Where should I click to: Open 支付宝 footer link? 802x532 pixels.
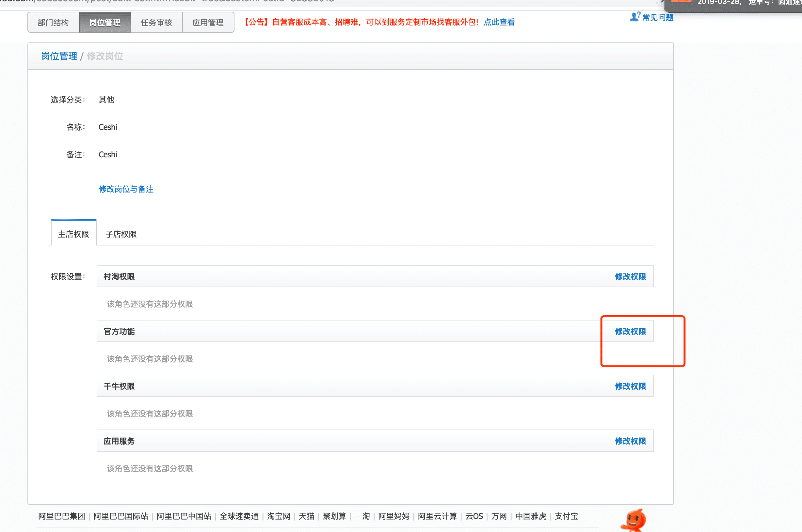pos(566,516)
